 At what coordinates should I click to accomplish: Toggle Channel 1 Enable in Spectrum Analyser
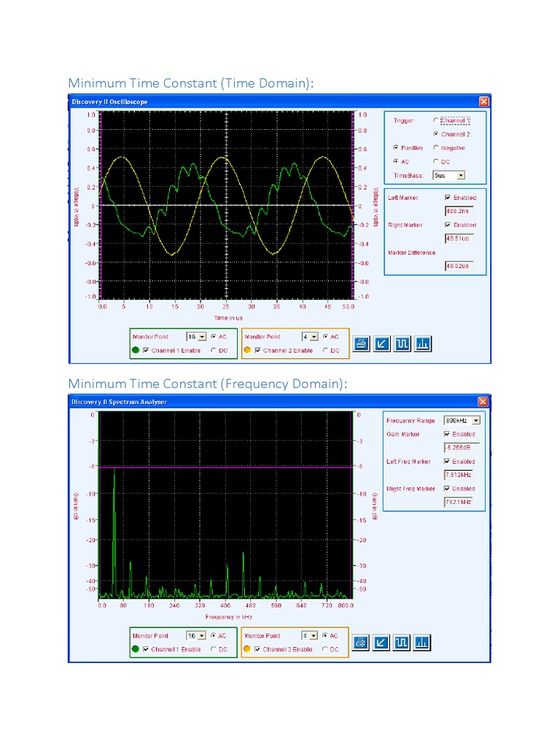146,649
